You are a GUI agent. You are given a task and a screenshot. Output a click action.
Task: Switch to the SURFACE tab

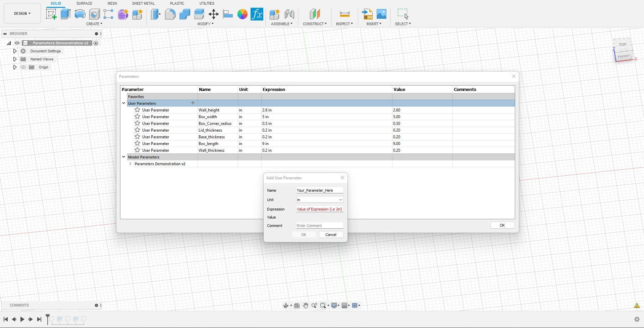click(x=84, y=3)
